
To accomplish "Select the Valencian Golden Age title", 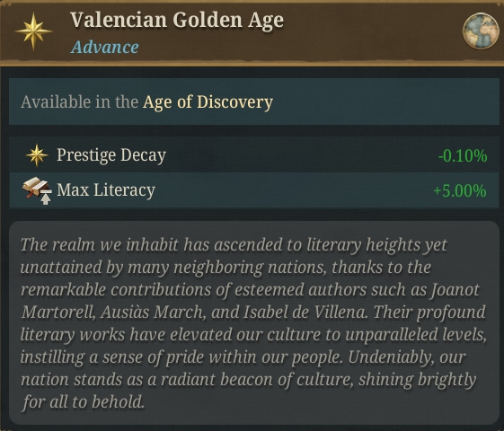I will 177,21.
